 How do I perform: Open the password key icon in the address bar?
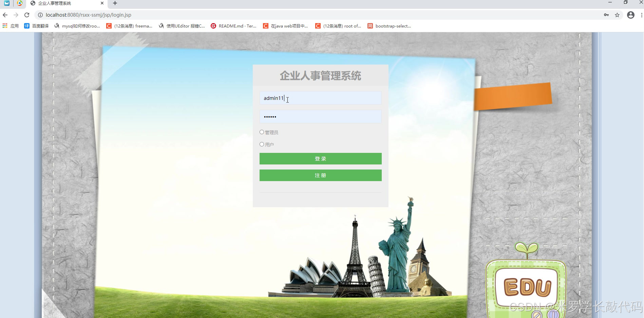606,15
